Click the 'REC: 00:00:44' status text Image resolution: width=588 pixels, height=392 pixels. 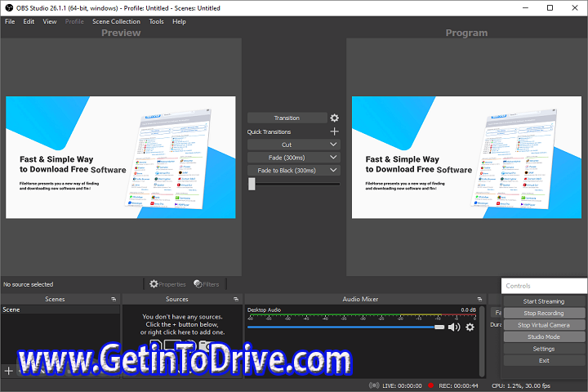tap(458, 385)
